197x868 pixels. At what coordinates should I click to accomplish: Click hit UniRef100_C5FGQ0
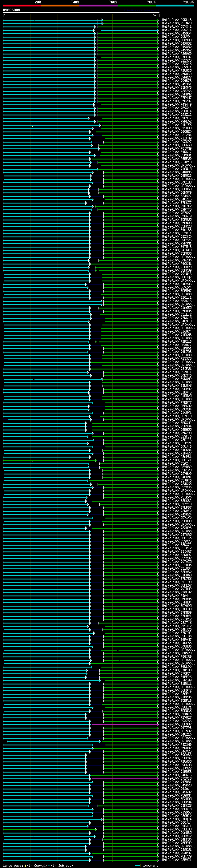tap(177, 406)
